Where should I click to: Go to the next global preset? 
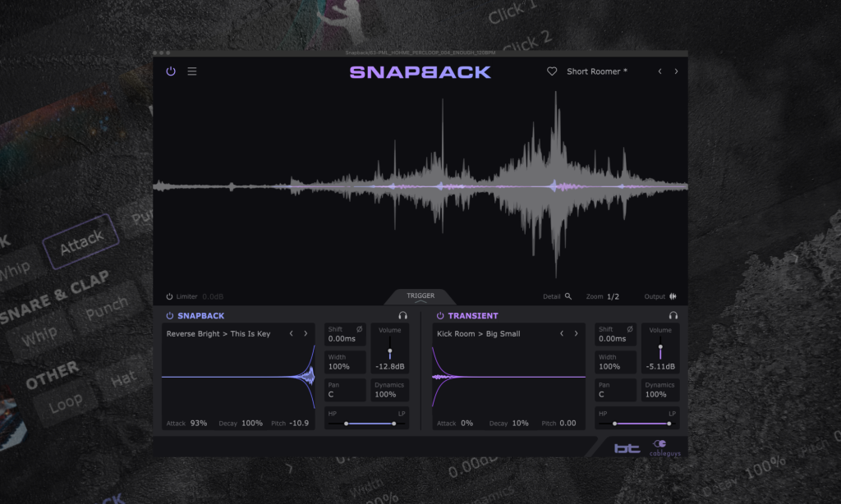point(676,71)
